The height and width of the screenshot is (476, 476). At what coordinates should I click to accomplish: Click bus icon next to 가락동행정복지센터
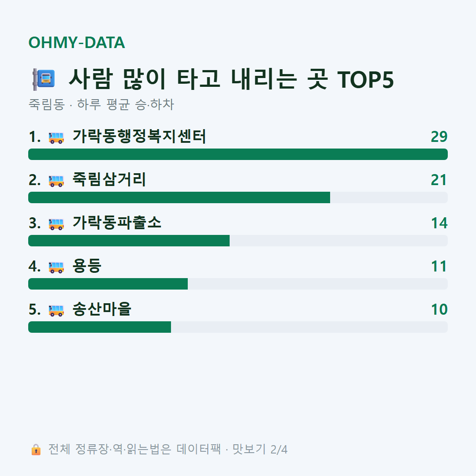click(x=56, y=138)
